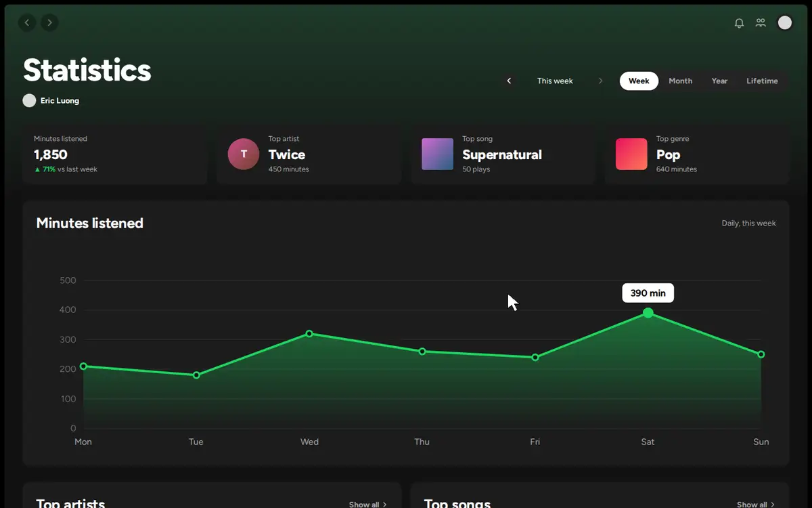Click the Wed axis label

[x=309, y=442]
